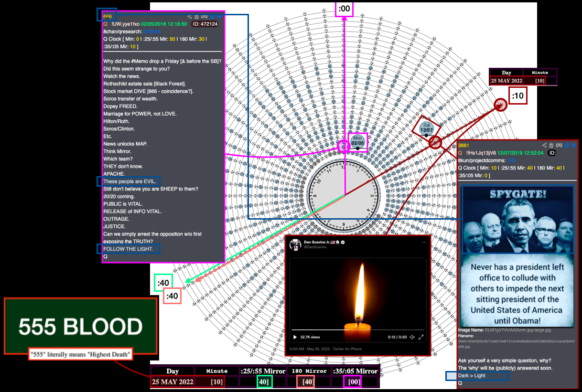582x392 pixels.
Task: Click the tripcode !UW.yye1fxo
Action: coord(126,24)
